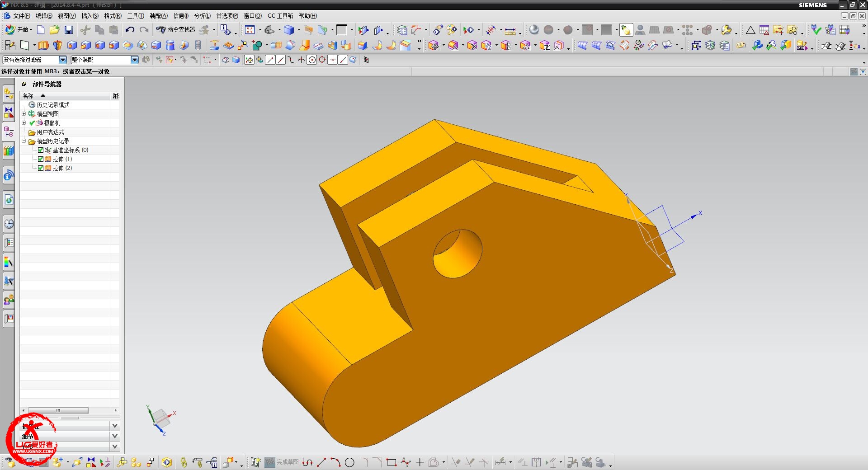Image resolution: width=868 pixels, height=470 pixels.
Task: Expand the 摄像机 tree node
Action: point(24,123)
